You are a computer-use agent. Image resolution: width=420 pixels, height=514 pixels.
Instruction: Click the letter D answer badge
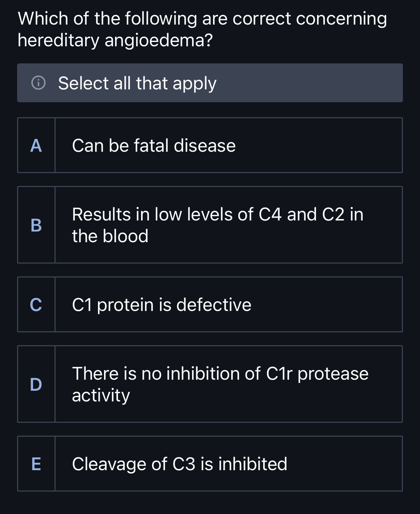click(x=36, y=384)
